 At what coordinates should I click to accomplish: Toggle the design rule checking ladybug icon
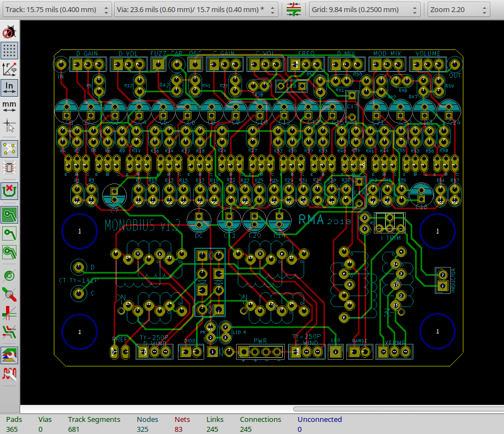(x=9, y=32)
